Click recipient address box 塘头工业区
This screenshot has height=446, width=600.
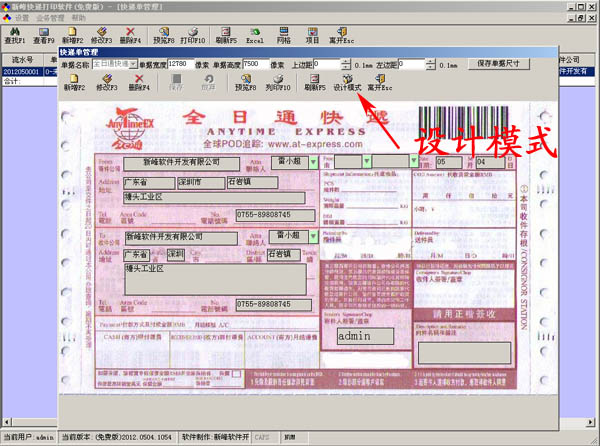pyautogui.click(x=215, y=279)
